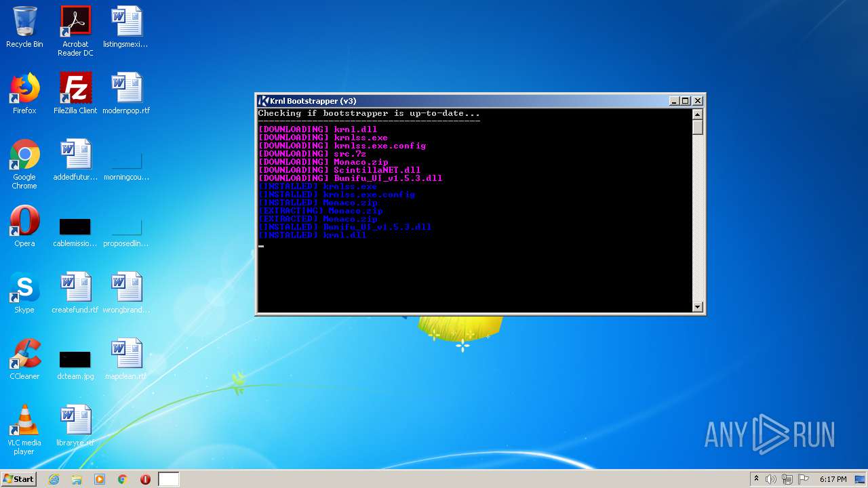Open Opera from the taskbar
868x488 pixels.
(x=145, y=479)
